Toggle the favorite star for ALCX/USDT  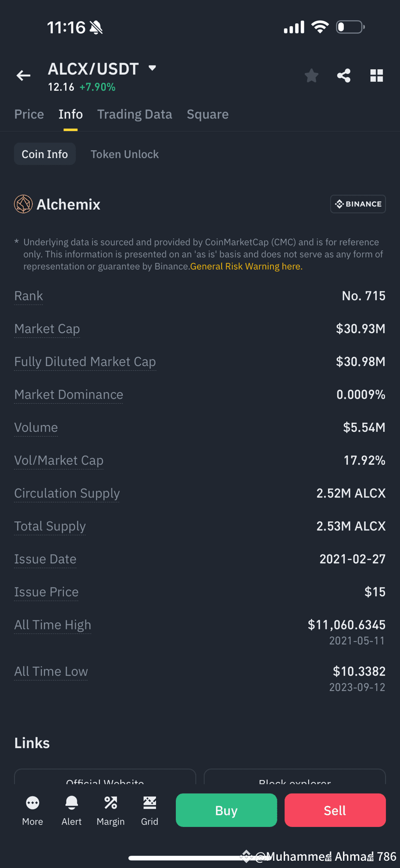pyautogui.click(x=312, y=75)
